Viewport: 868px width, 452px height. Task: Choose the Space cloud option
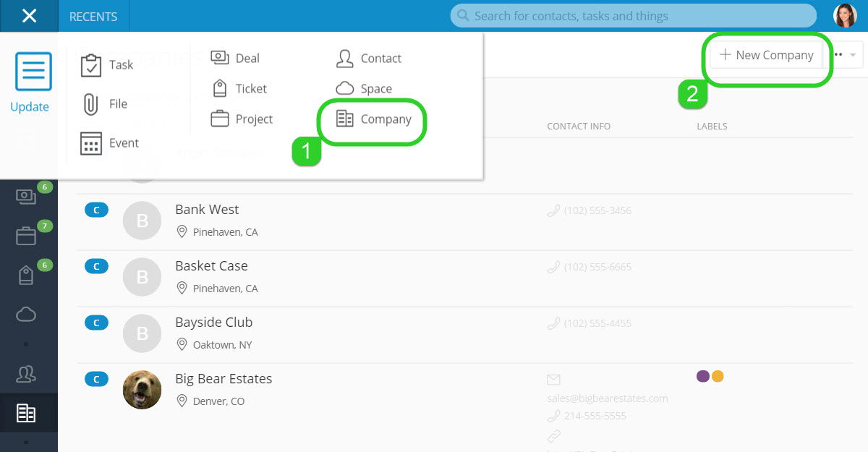pyautogui.click(x=364, y=88)
